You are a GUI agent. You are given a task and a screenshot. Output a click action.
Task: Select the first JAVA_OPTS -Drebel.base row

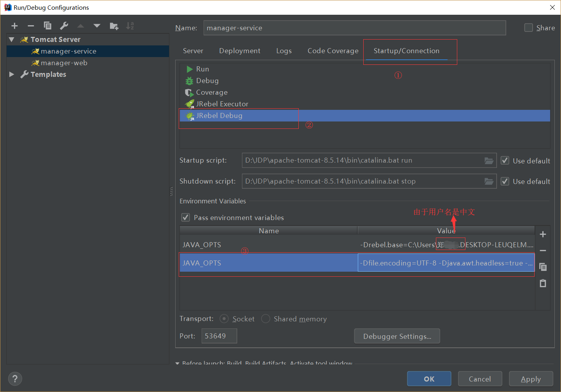coord(357,245)
